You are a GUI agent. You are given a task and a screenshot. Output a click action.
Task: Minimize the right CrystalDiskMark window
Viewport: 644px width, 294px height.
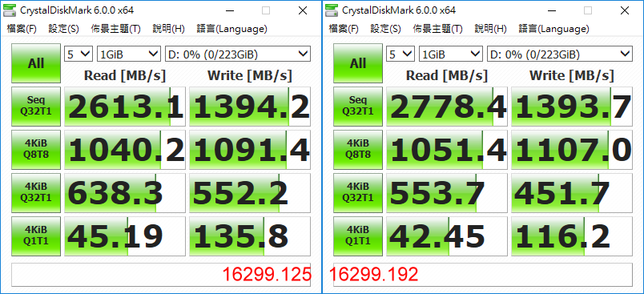[551, 10]
